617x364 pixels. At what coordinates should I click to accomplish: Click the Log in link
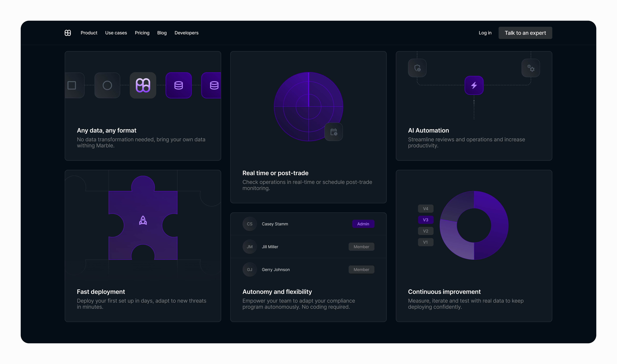485,33
